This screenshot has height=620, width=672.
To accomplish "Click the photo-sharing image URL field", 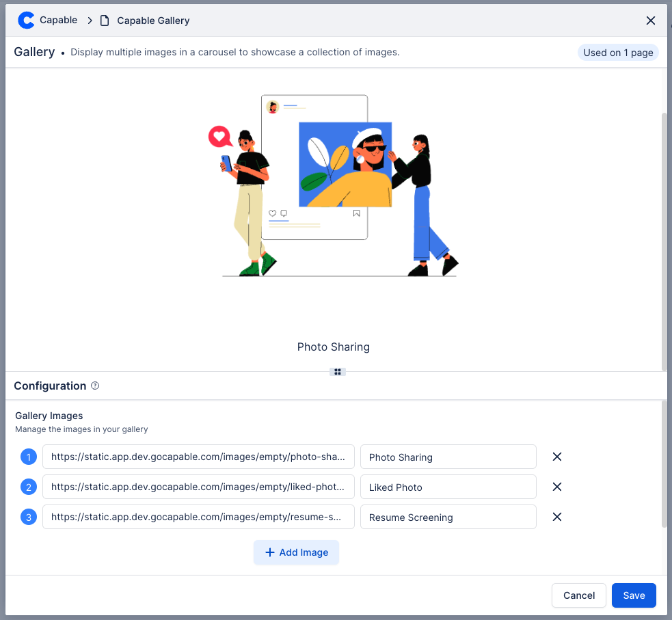I will tap(198, 457).
